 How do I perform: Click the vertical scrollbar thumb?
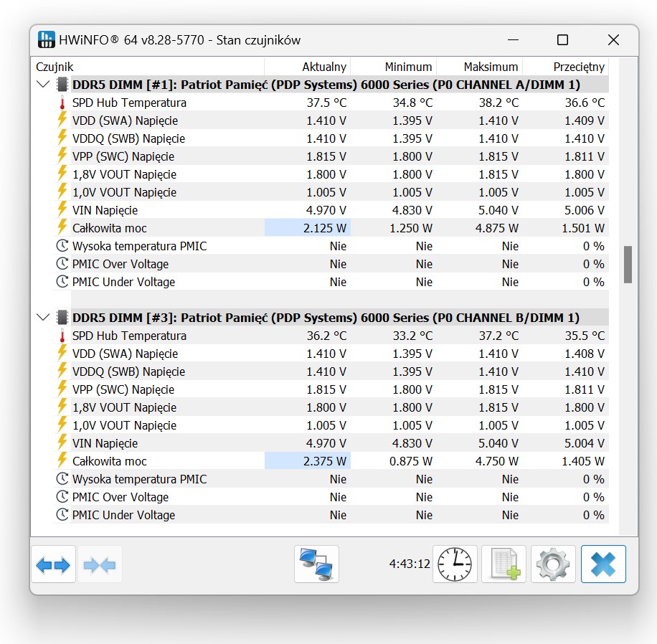pyautogui.click(x=628, y=265)
